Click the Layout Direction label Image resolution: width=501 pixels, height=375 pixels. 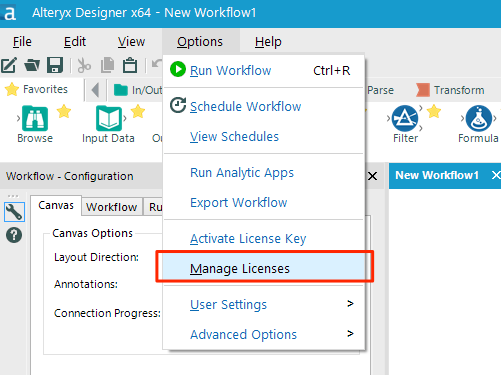tap(96, 257)
